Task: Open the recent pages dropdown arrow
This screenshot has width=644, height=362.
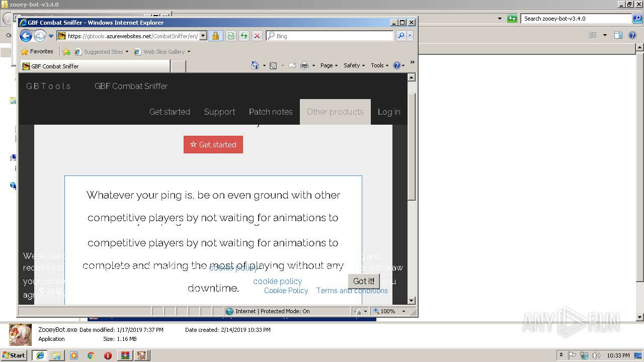Action: click(51, 36)
